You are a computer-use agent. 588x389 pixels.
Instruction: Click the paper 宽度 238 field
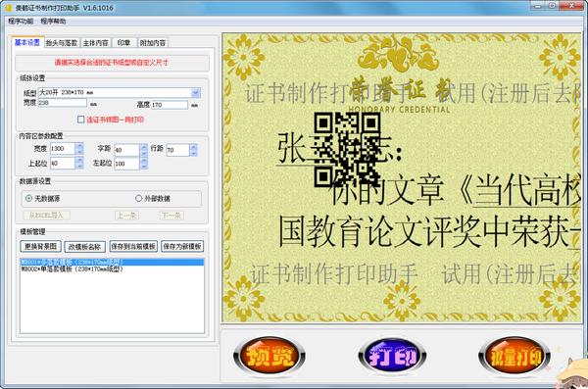tap(62, 103)
